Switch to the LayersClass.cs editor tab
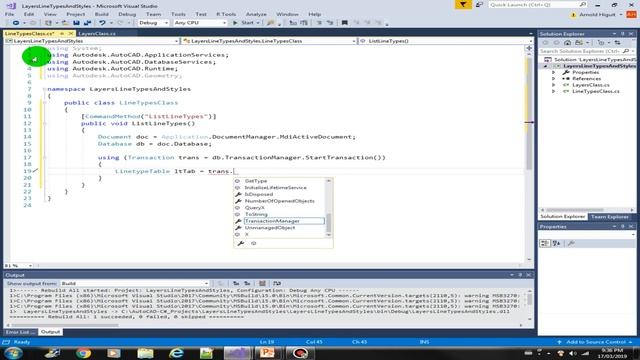 97,33
